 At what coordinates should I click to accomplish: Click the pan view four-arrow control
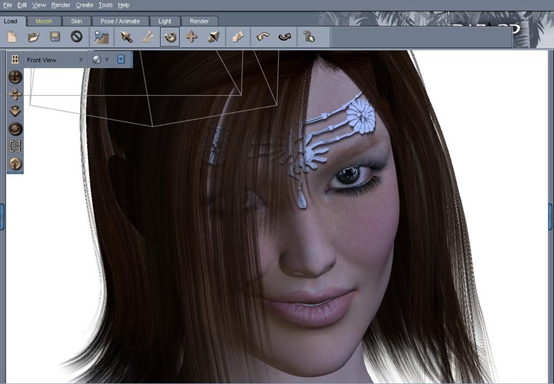point(15,94)
